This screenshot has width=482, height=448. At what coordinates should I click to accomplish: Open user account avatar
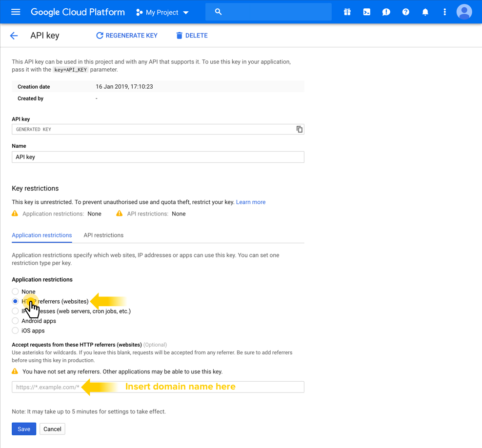click(x=464, y=12)
